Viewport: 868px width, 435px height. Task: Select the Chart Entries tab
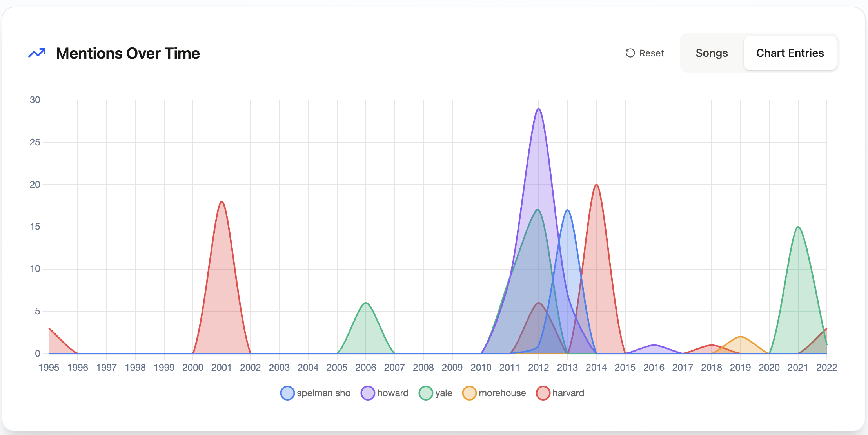pos(790,53)
